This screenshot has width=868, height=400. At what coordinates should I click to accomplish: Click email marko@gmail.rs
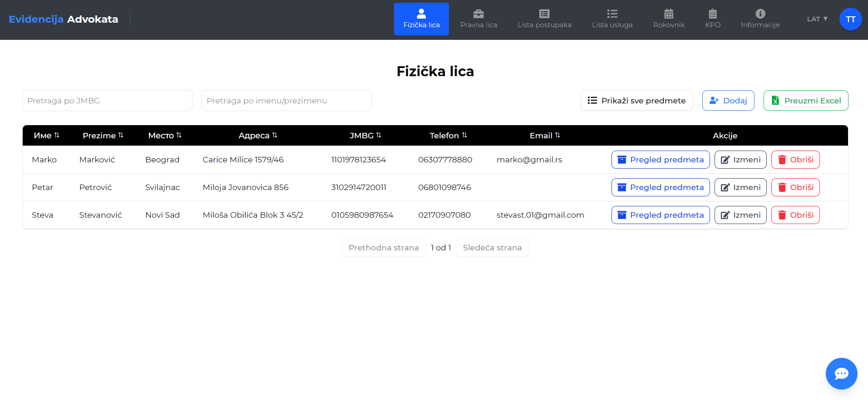[x=529, y=160]
